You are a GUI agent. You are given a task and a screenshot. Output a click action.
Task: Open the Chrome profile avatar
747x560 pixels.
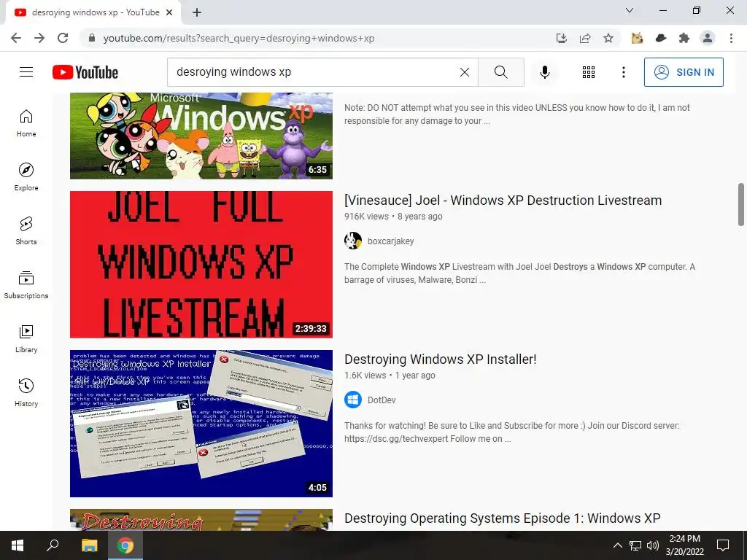coord(708,38)
